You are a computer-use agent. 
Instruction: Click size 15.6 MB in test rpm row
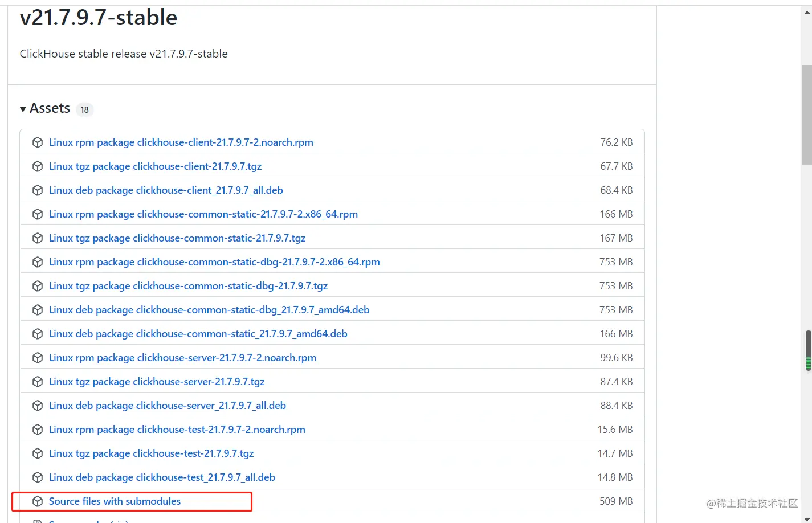pyautogui.click(x=615, y=430)
